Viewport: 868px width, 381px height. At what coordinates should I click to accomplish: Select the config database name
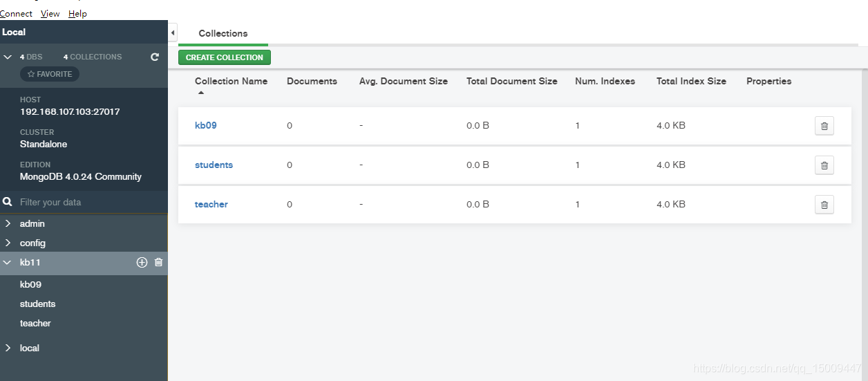(x=32, y=243)
